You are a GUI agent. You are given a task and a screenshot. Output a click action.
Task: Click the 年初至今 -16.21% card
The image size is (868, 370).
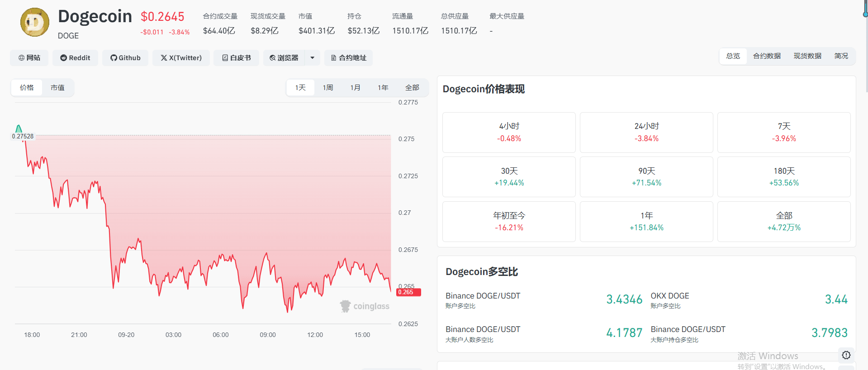click(509, 222)
